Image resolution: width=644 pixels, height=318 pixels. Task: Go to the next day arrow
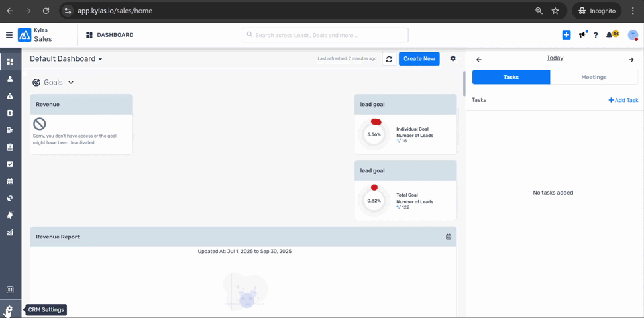[631, 60]
